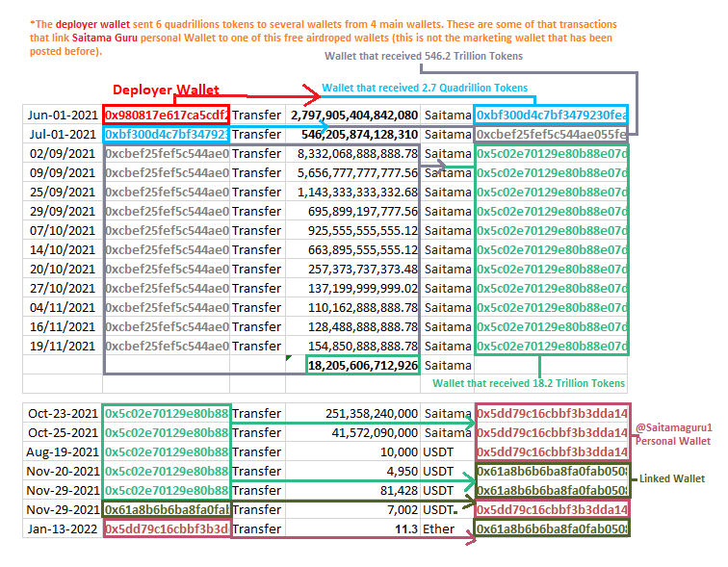Select the date cell 29/09/2021
Viewport: 728px width, 567px height.
click(63, 212)
